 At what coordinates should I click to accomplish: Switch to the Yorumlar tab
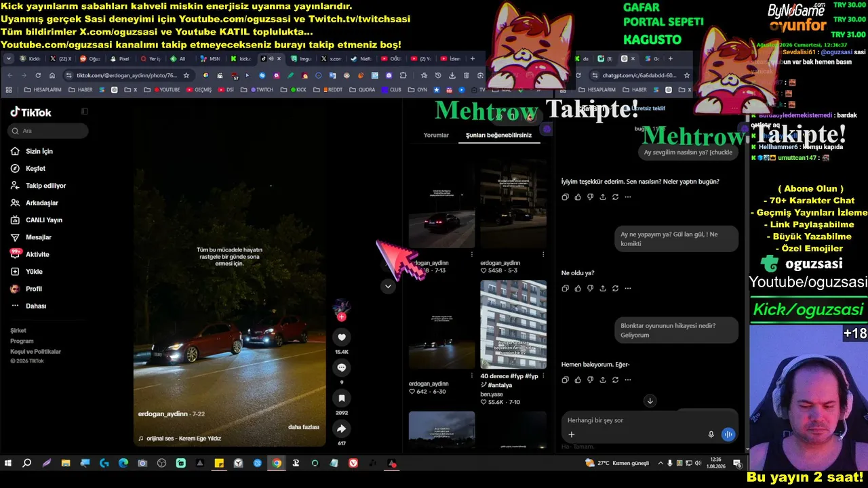click(x=436, y=135)
